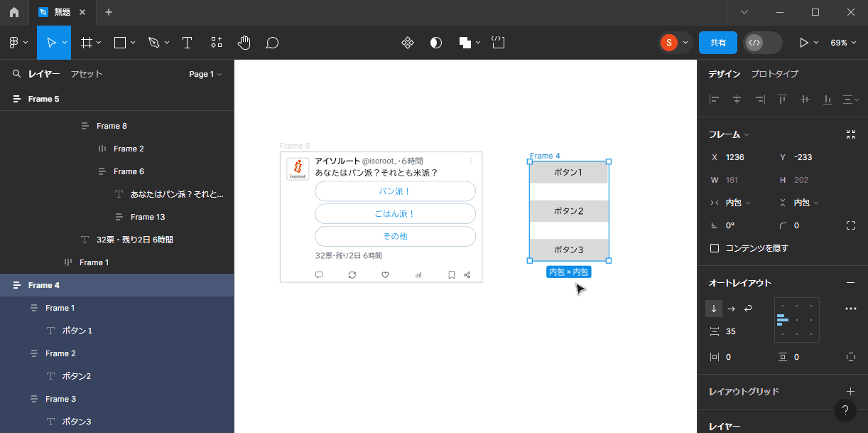Toggle the Dev Mode switch

[763, 43]
